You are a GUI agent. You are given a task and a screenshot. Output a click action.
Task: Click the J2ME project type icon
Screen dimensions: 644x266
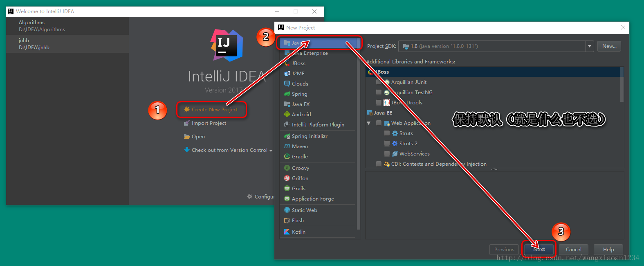(287, 74)
